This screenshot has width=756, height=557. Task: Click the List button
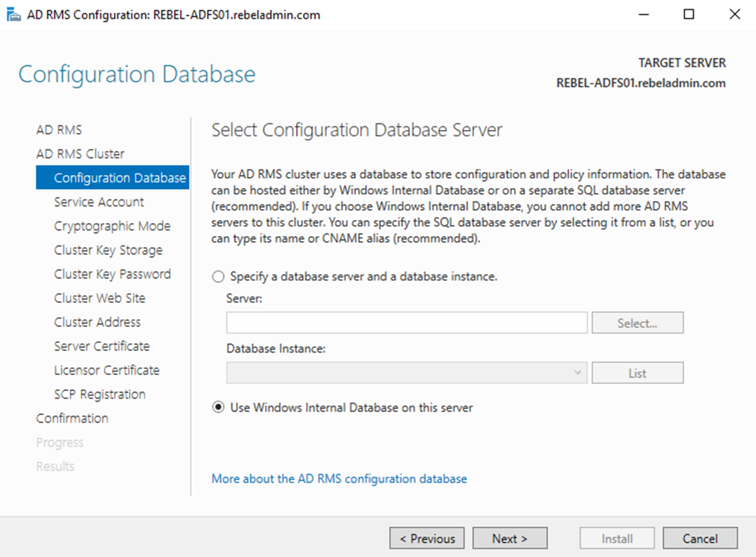pos(638,373)
